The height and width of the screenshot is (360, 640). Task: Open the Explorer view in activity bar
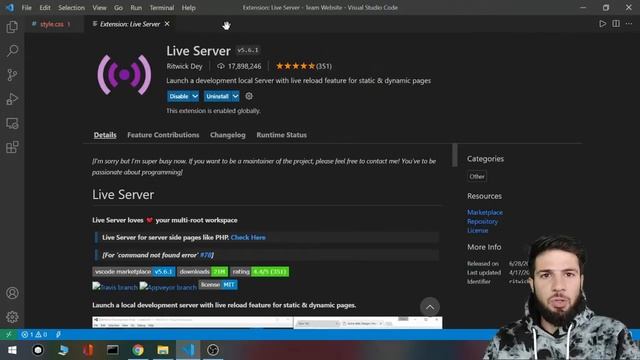[12, 27]
